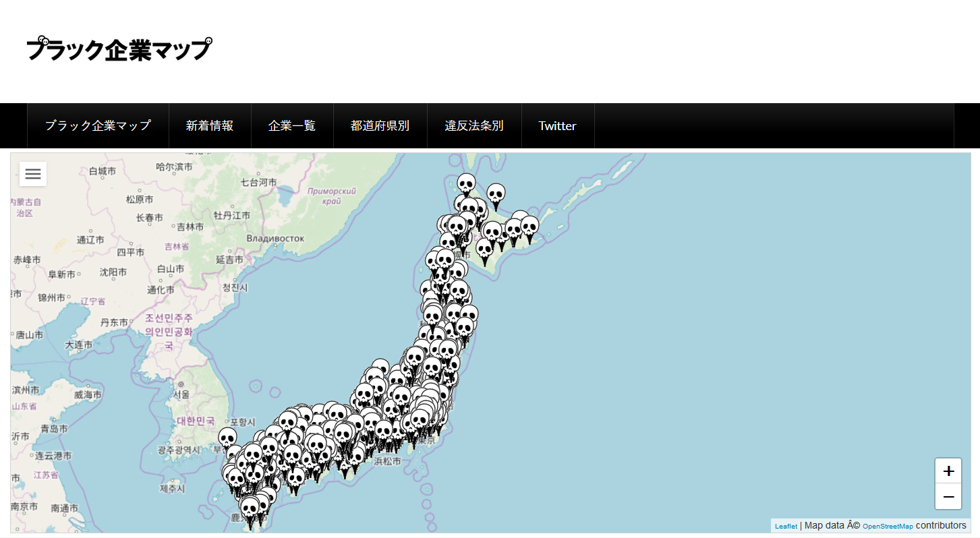Click the northernmost skull marker on Hokkaido
The width and height of the screenshot is (980, 538).
click(466, 183)
